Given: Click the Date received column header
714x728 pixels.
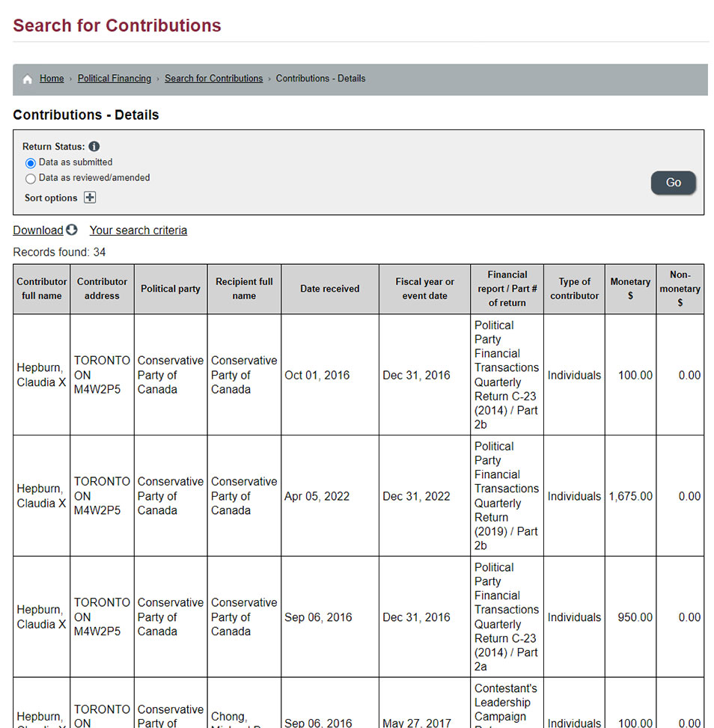Looking at the screenshot, I should 330,289.
